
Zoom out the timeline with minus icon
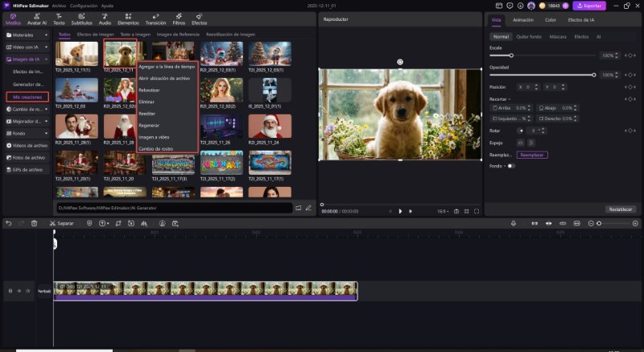pyautogui.click(x=591, y=223)
